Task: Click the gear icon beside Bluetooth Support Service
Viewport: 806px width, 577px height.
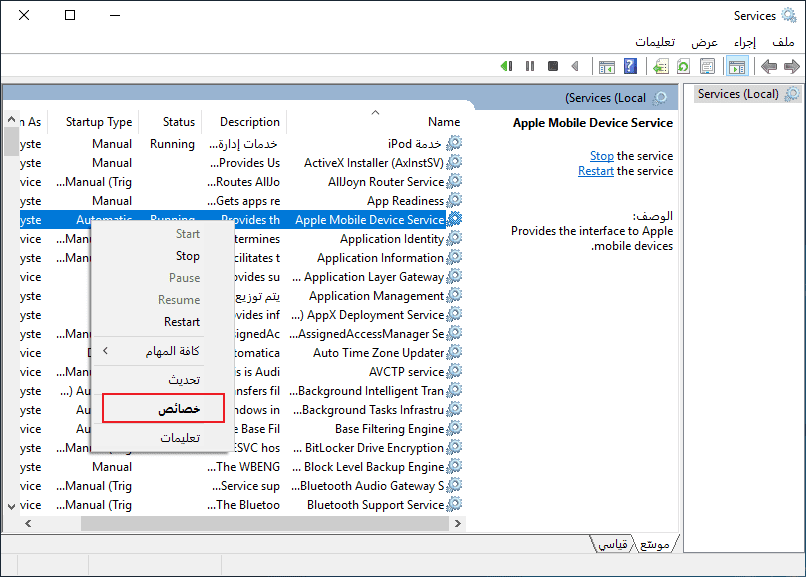Action: pyautogui.click(x=454, y=504)
